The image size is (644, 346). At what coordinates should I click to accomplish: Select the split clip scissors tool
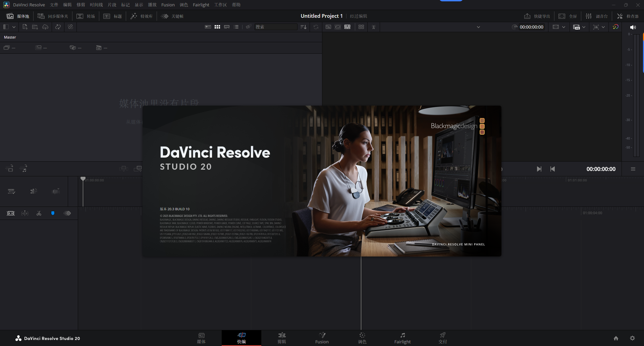39,213
